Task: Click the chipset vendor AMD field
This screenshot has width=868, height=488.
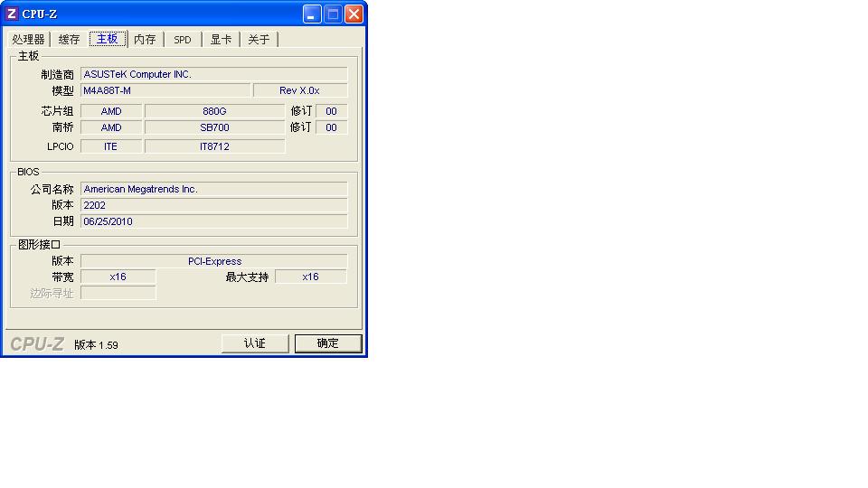Action: 111,111
